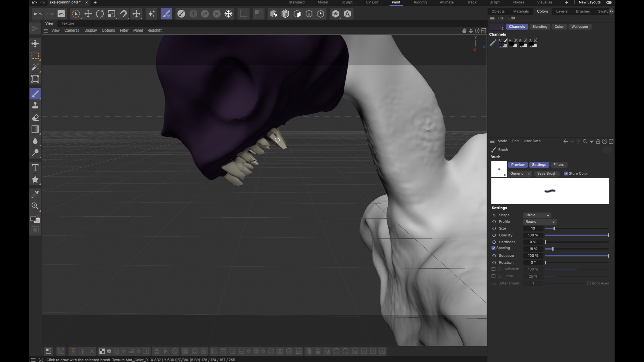Click the search icon in Attributes panel
The height and width of the screenshot is (362, 644).
click(x=585, y=141)
